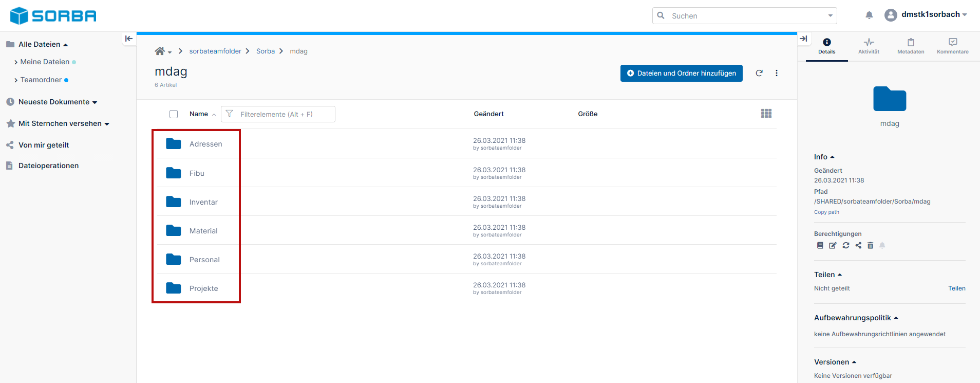Click Copy path link

click(826, 212)
